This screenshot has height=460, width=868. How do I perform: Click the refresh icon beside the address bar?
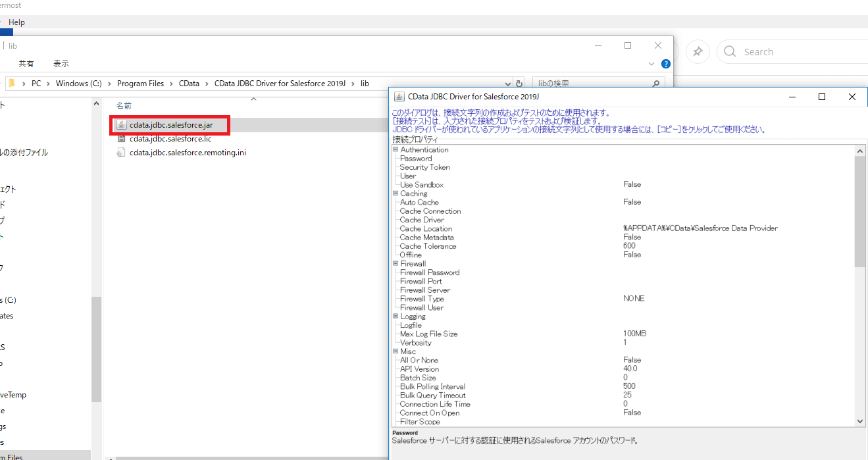519,84
